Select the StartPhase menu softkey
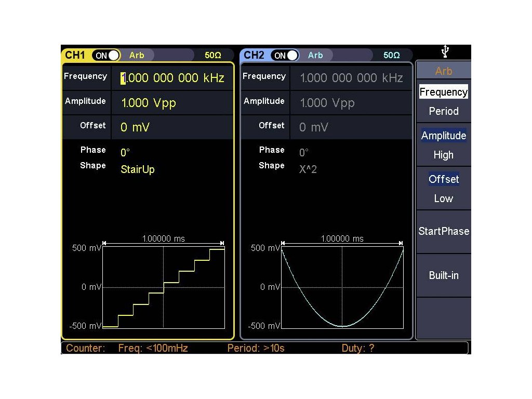This screenshot has width=532, height=399. 444,232
